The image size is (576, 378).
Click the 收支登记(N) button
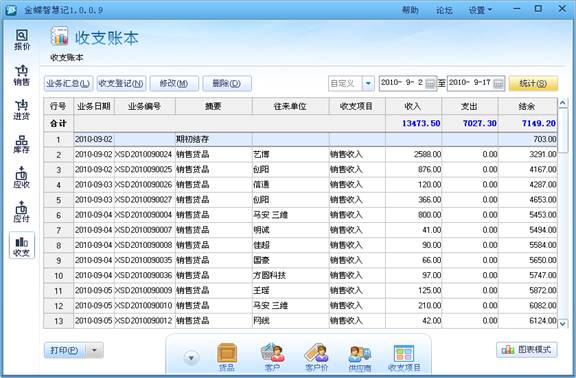click(122, 83)
